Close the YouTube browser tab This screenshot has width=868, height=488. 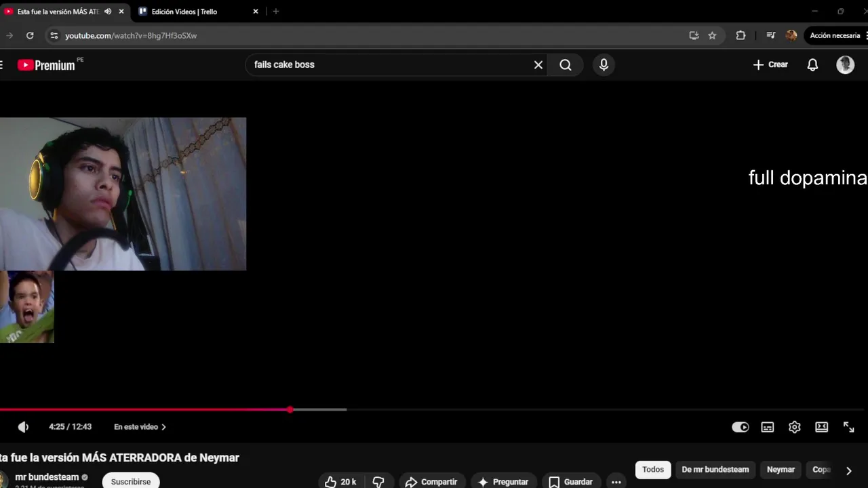121,12
